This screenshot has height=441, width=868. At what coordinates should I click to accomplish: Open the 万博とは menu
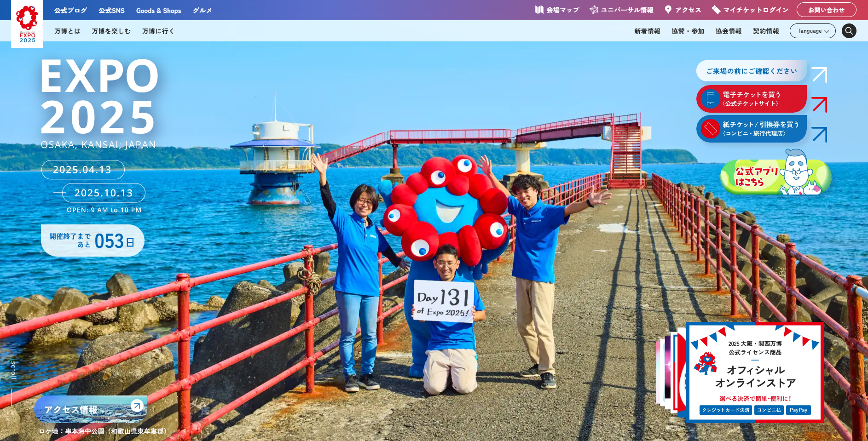(x=67, y=31)
